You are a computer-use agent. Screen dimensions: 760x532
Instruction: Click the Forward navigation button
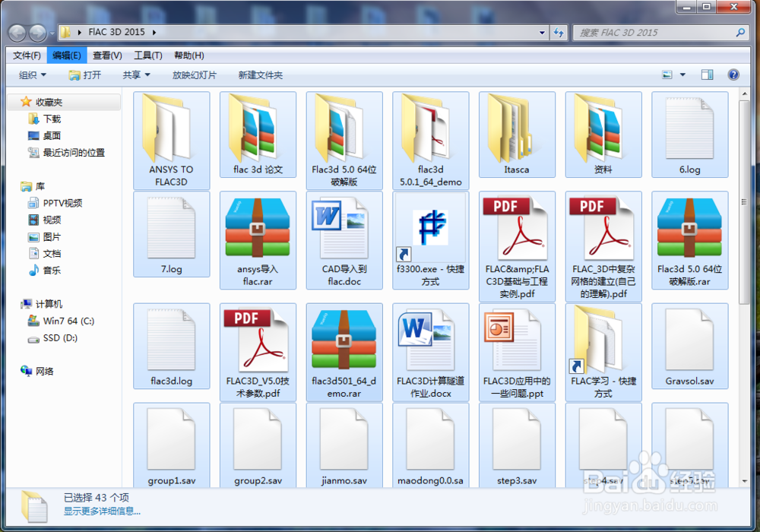click(x=38, y=33)
